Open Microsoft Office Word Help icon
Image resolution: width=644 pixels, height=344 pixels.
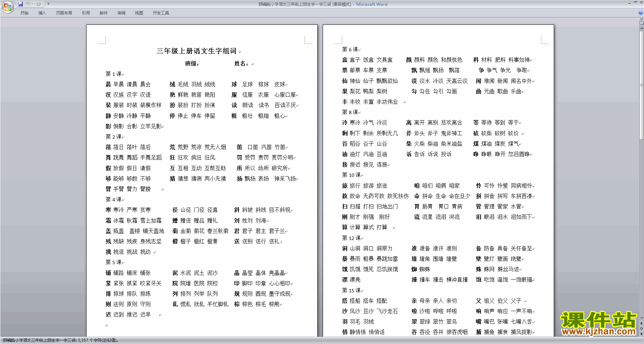pyautogui.click(x=641, y=13)
